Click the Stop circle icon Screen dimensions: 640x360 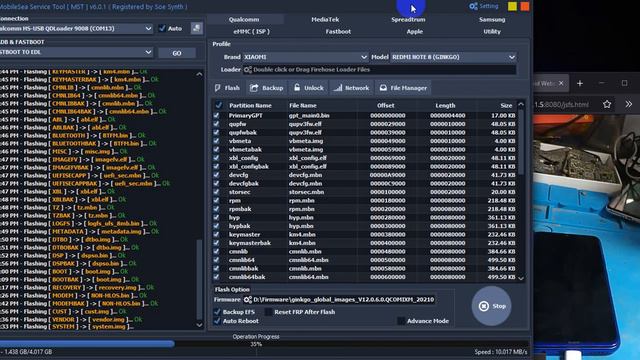point(484,306)
